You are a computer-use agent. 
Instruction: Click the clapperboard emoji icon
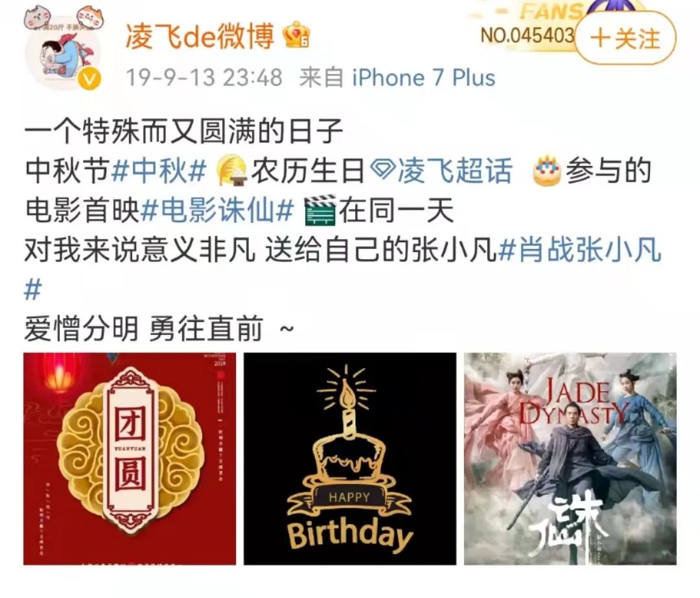pos(320,211)
